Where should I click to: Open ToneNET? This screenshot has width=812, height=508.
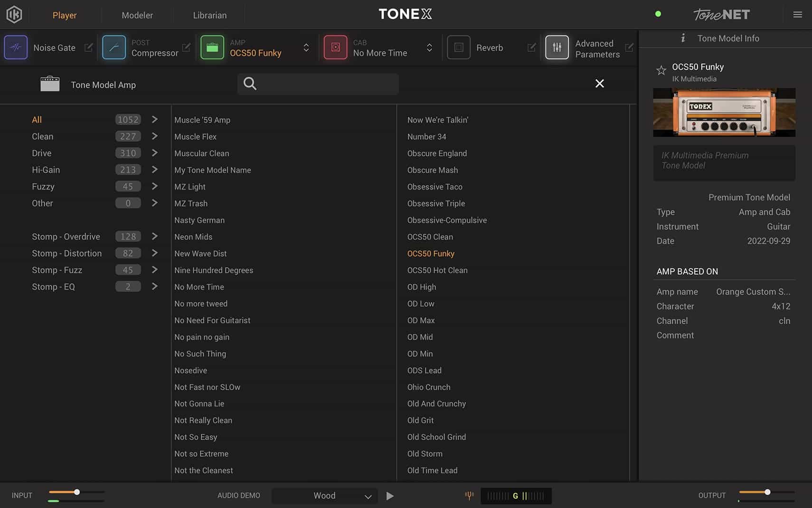pos(721,15)
